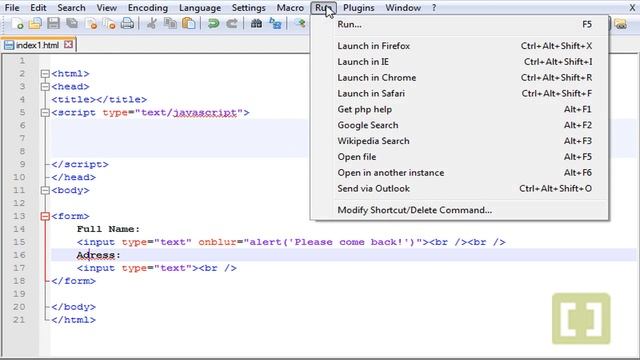Choose Google Search menu entry

460,125
